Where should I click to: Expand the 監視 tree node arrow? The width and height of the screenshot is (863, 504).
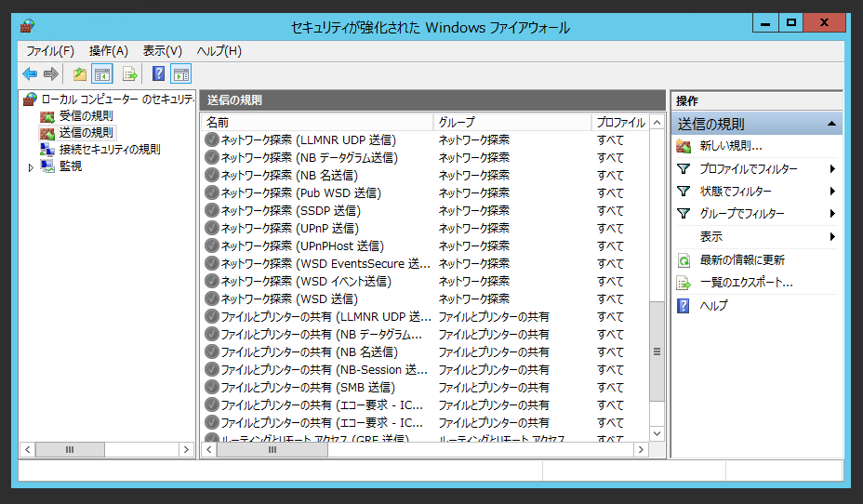(x=31, y=167)
